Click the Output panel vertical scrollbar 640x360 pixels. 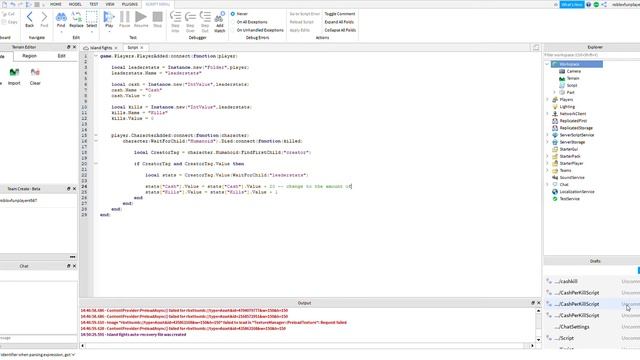click(x=538, y=325)
